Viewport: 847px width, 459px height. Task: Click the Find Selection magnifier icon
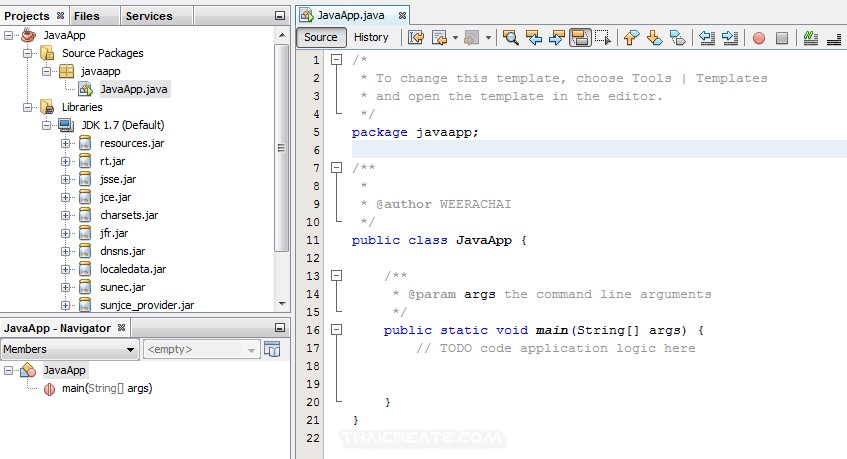510,37
